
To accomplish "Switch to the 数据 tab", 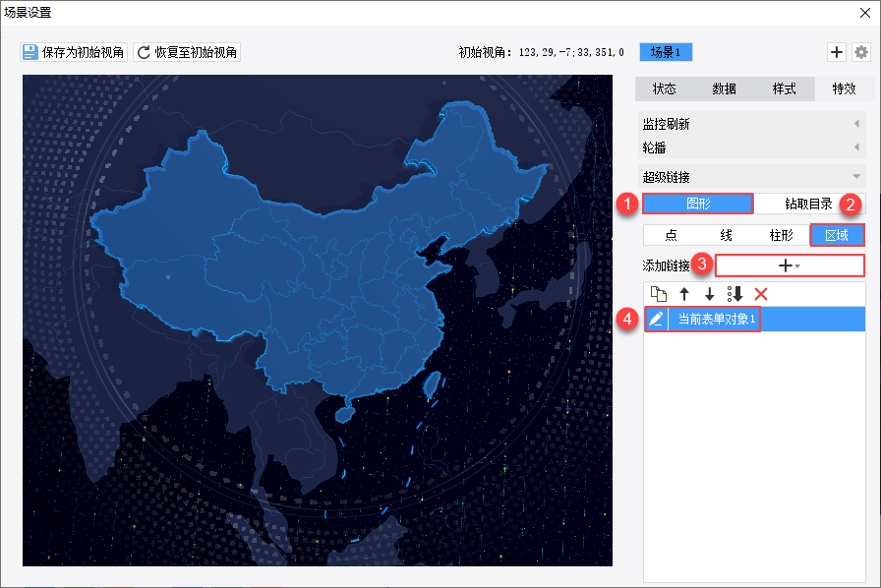I will [724, 88].
